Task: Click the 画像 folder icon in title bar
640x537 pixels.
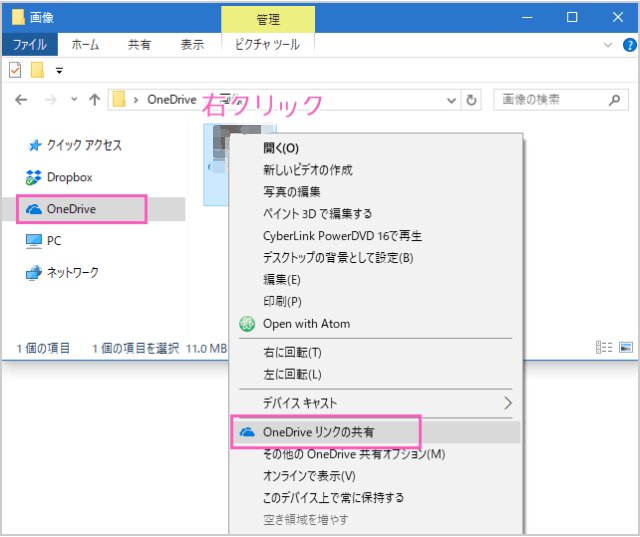Action: click(18, 17)
